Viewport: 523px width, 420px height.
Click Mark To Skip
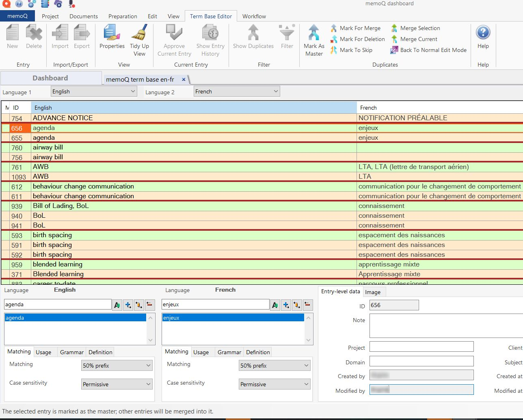pos(356,50)
